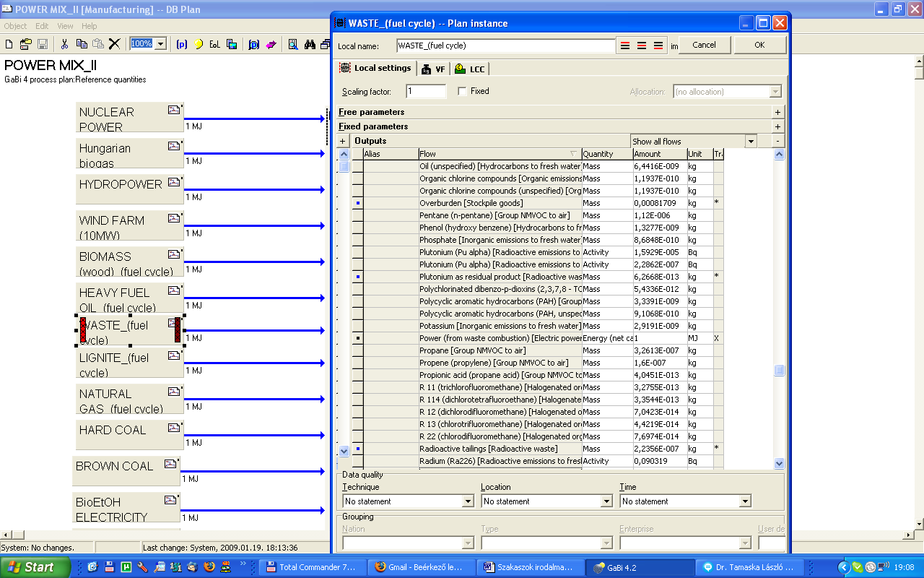Click the New document toolbar icon
924x578 pixels.
(9, 44)
